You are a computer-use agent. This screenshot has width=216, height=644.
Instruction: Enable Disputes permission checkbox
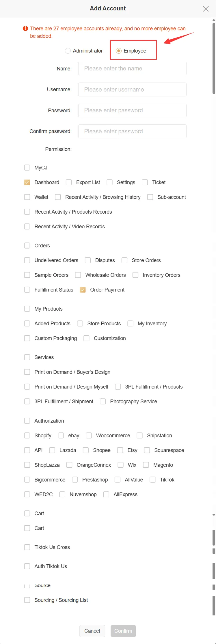(88, 260)
